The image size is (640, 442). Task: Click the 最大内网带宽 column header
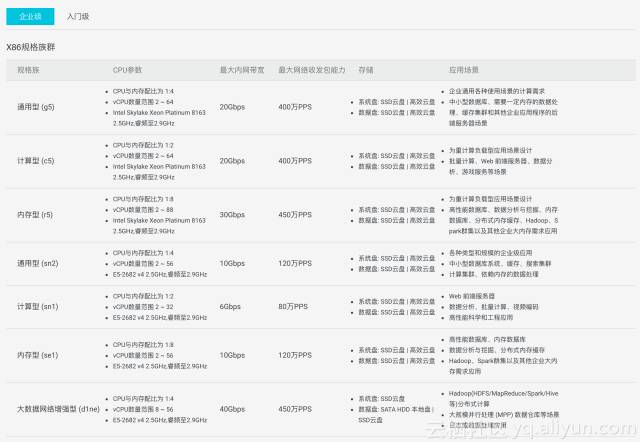(x=242, y=70)
